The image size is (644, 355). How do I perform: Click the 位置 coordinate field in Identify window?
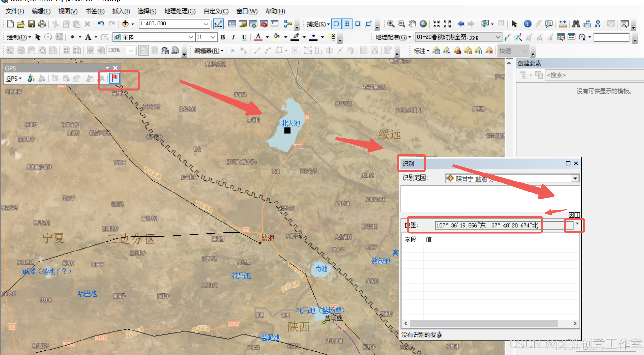487,225
